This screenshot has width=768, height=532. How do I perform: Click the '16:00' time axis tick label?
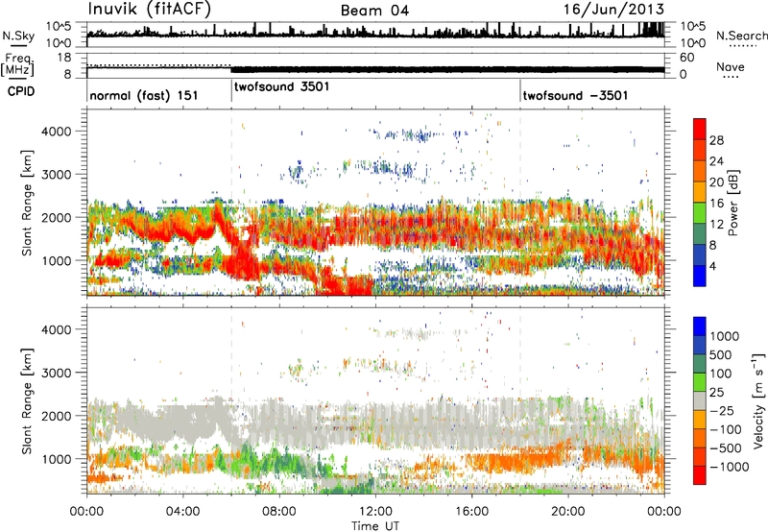[471, 512]
